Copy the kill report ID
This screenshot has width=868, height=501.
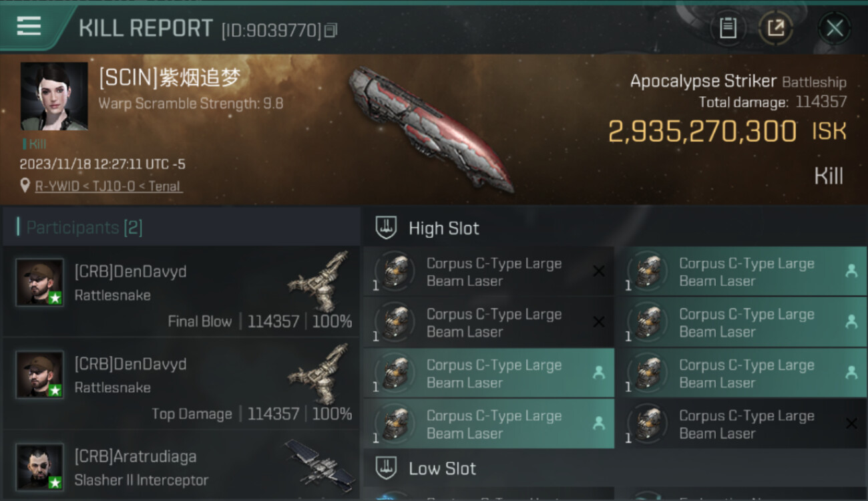click(x=331, y=30)
